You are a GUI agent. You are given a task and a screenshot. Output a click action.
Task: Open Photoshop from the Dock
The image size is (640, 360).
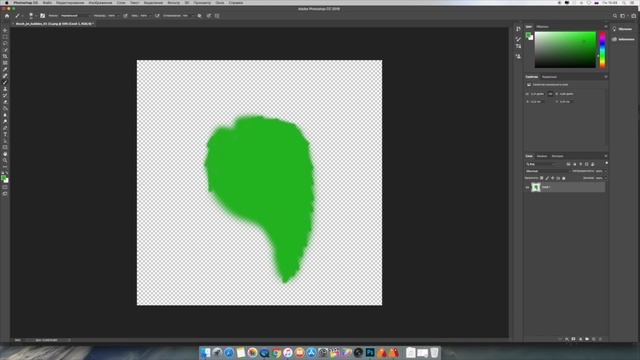370,352
